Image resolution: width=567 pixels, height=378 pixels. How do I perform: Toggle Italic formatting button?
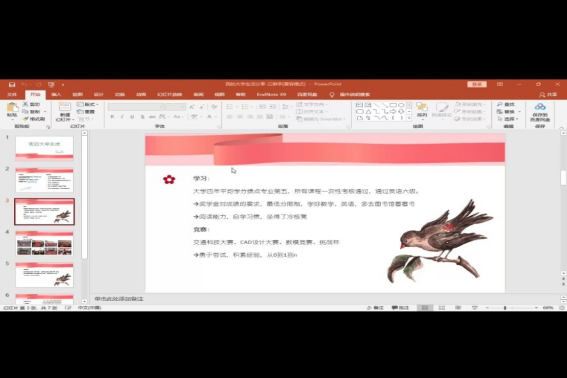pyautogui.click(x=122, y=116)
